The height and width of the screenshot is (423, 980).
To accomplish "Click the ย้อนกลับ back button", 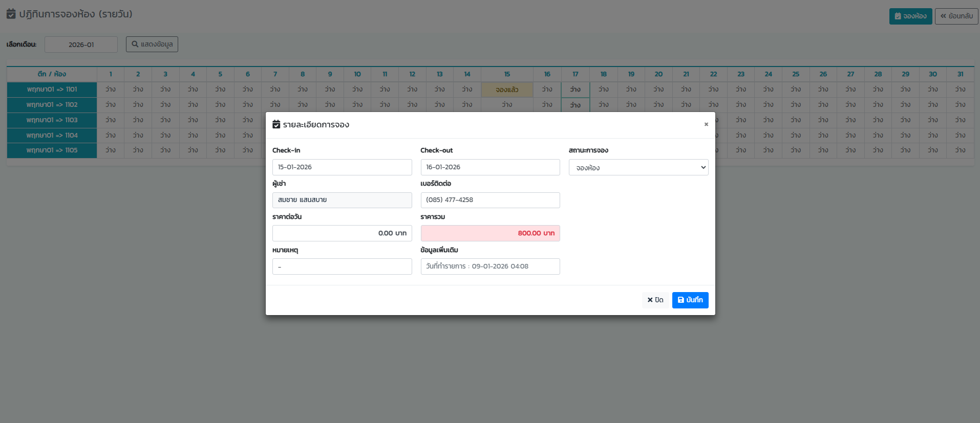I will point(956,16).
